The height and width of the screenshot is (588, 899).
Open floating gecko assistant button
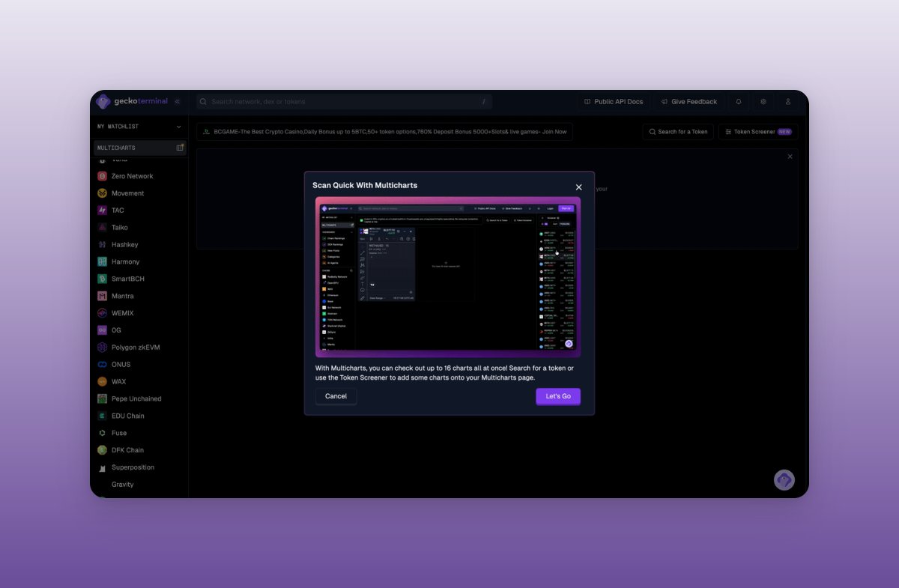pos(784,479)
